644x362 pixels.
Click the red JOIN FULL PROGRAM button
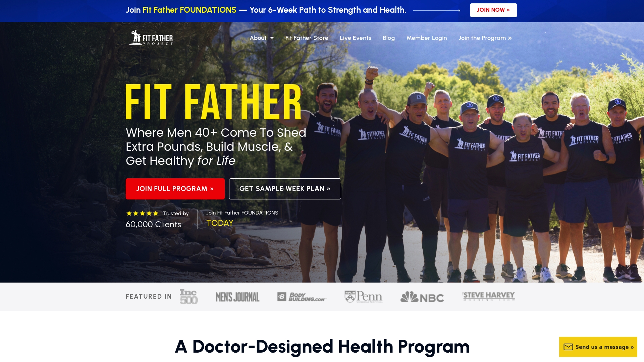point(175,189)
